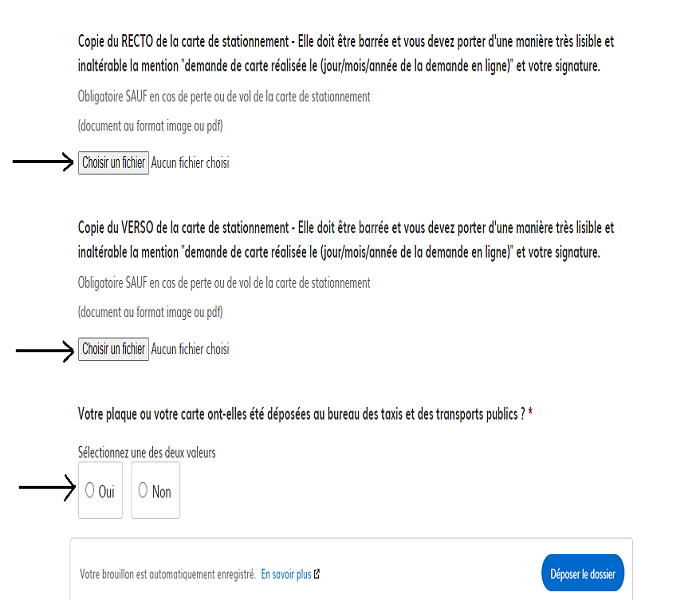Choose a file for the VERSO copy
This screenshot has width=700, height=600.
point(113,349)
